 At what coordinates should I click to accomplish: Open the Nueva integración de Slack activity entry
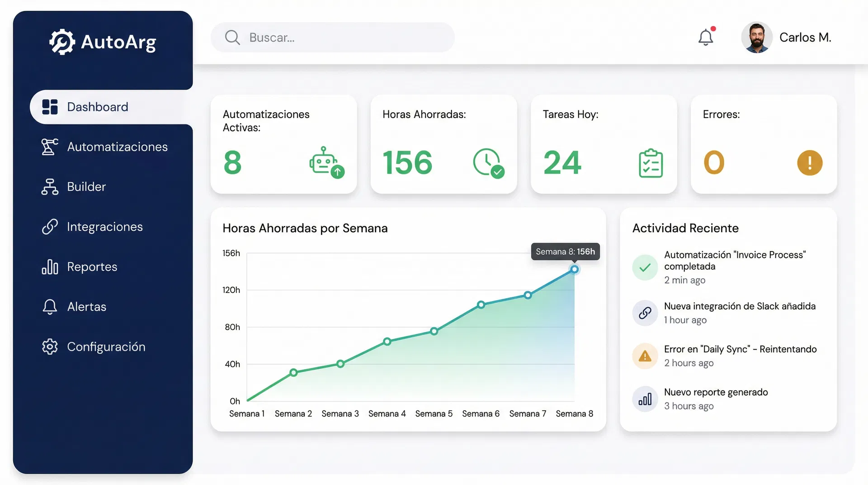tap(739, 307)
